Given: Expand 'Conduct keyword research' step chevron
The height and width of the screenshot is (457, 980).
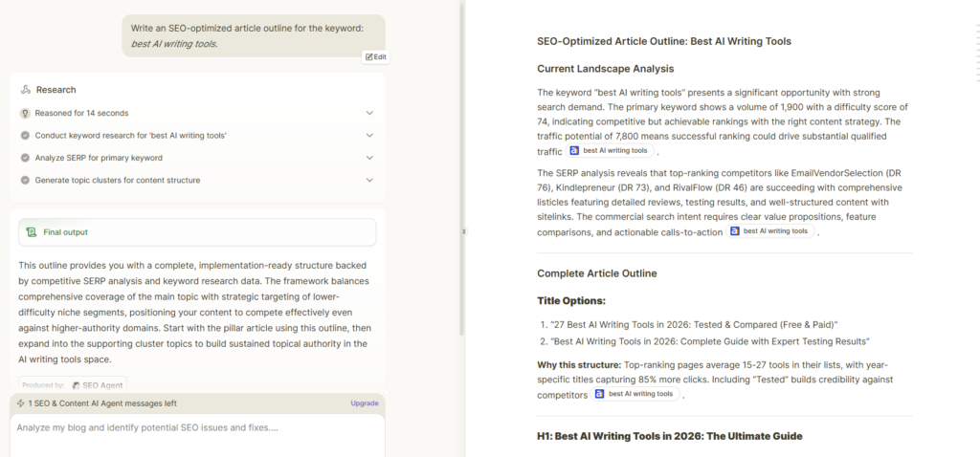Looking at the screenshot, I should coord(369,136).
